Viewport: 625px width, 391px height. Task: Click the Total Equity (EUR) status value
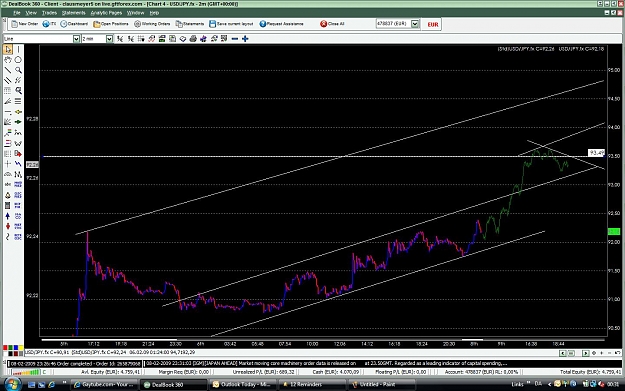(590, 372)
